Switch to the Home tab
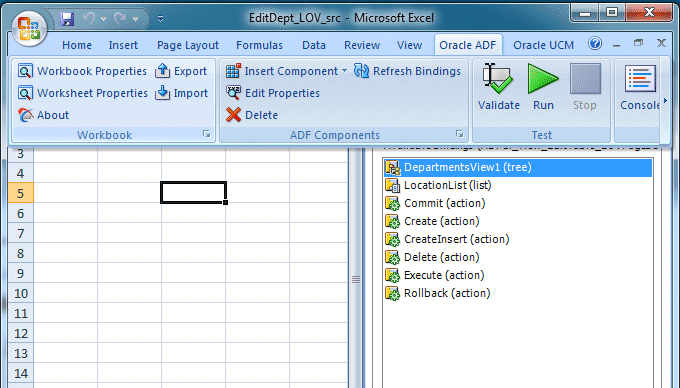680x388 pixels. pos(77,45)
